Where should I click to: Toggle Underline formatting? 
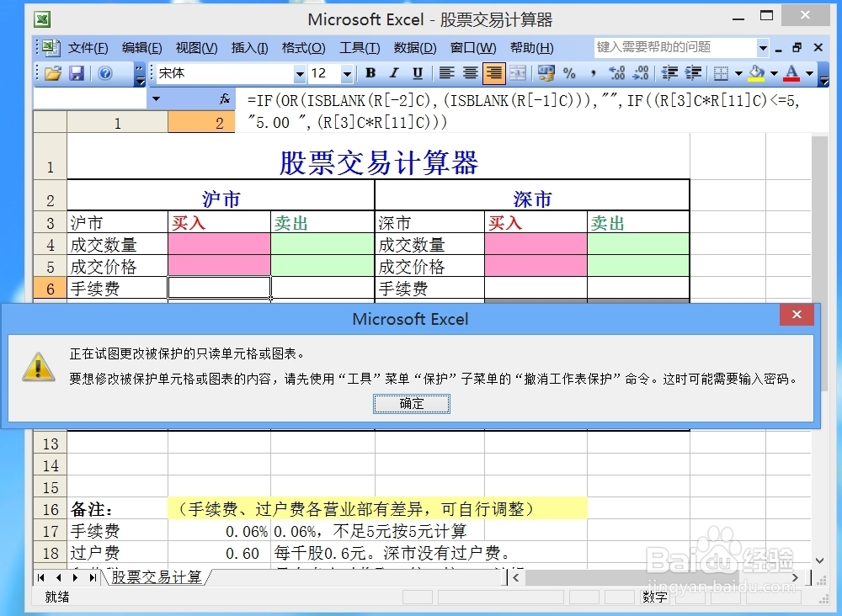pyautogui.click(x=418, y=73)
